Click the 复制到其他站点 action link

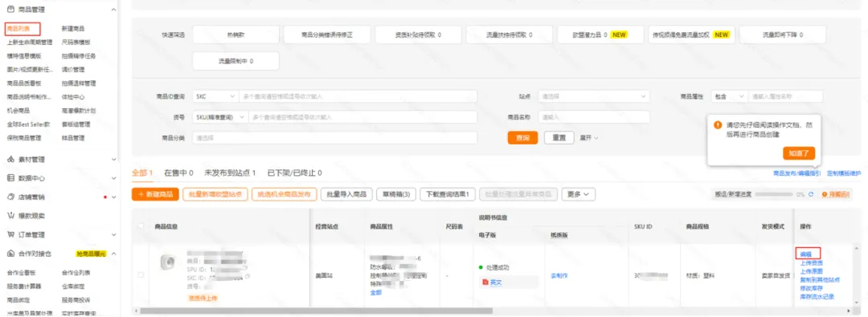tap(820, 280)
